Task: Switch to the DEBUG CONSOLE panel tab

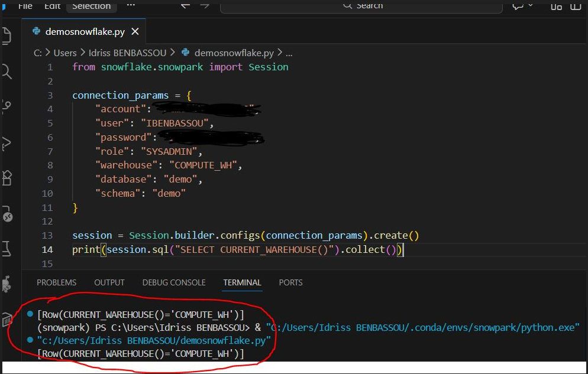Action: pyautogui.click(x=174, y=282)
